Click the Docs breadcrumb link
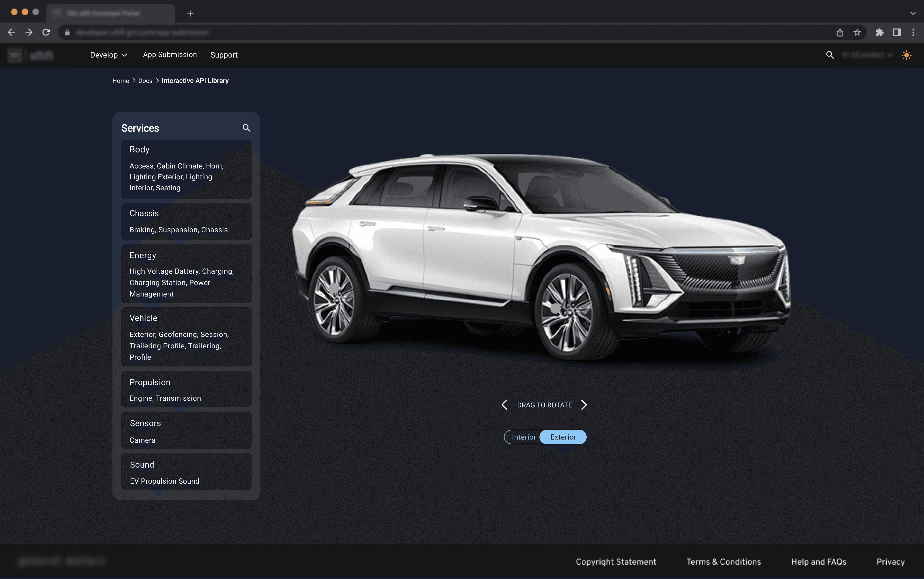 click(145, 81)
